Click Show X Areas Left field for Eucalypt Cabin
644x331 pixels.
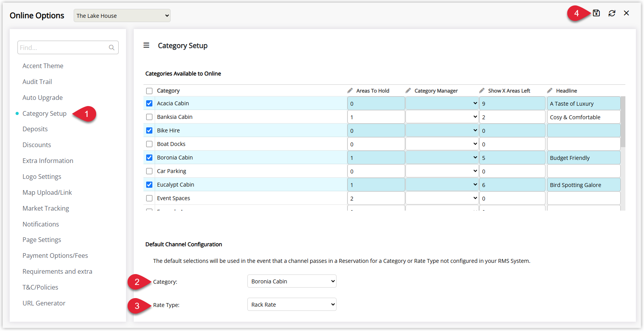(512, 185)
